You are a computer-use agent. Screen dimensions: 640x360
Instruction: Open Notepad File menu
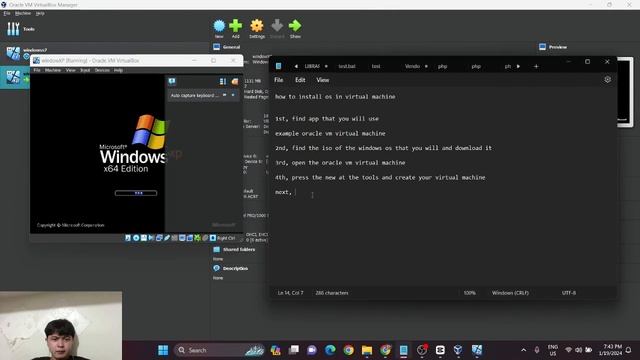pyautogui.click(x=279, y=80)
